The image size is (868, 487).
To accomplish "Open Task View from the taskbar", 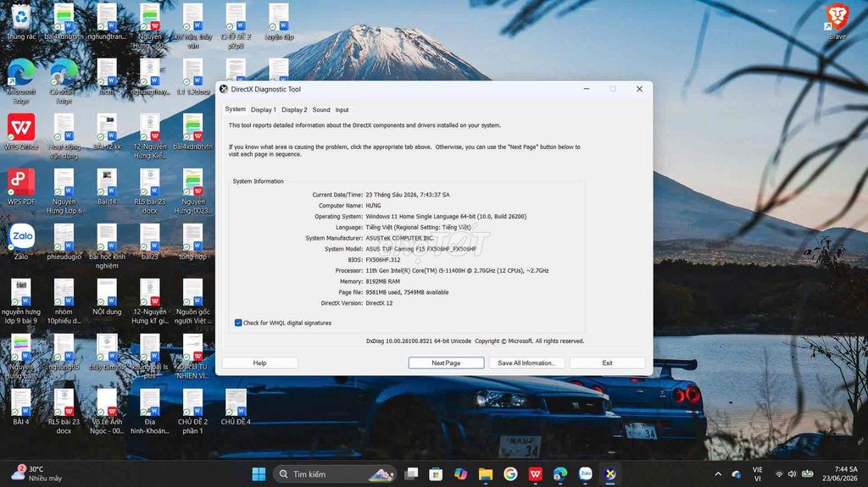I will pos(411,474).
